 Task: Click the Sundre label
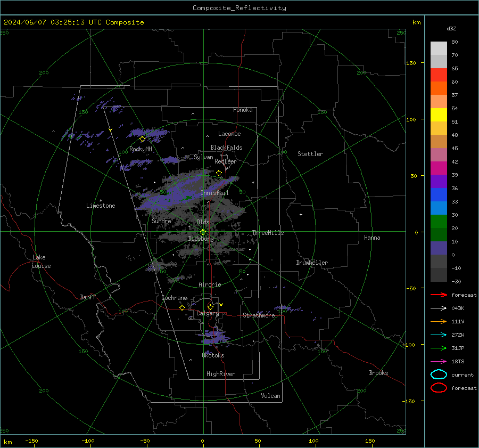[x=161, y=221]
